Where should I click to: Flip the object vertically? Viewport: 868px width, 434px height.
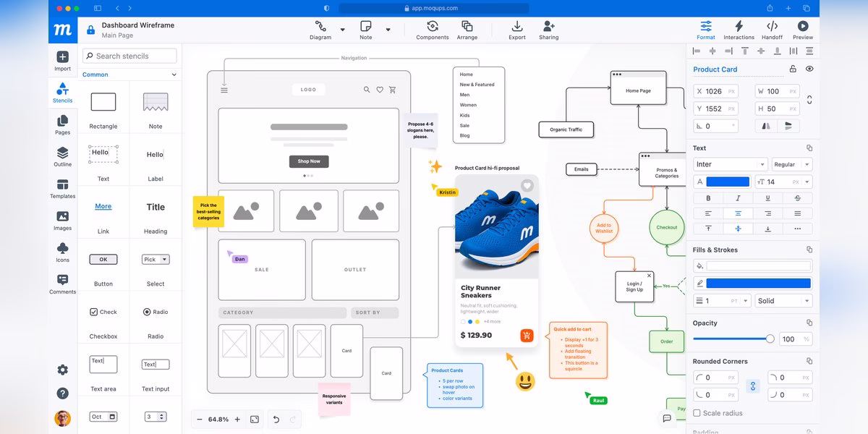point(788,126)
